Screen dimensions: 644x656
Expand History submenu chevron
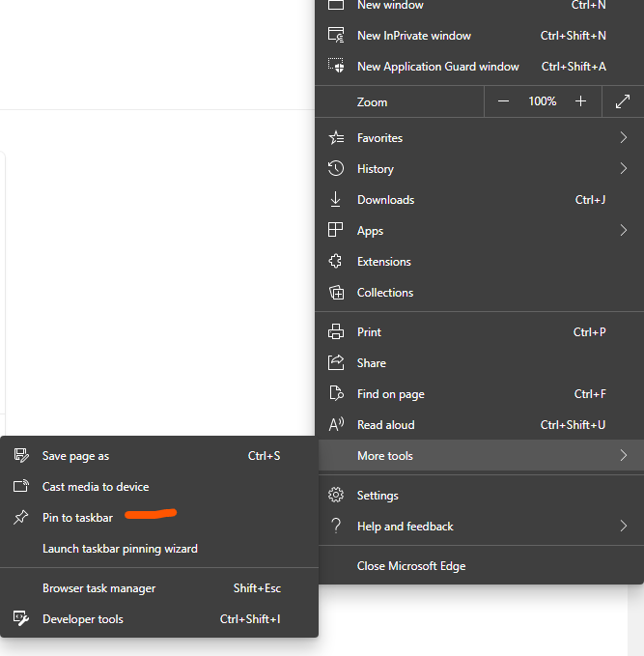point(624,169)
